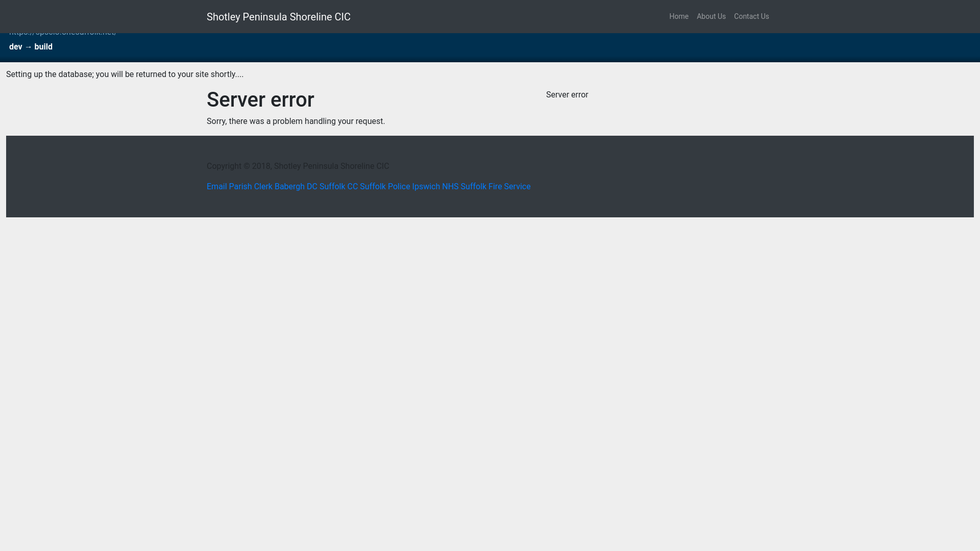The image size is (980, 551).
Task: Open the Ipswich NHS link
Action: (435, 187)
